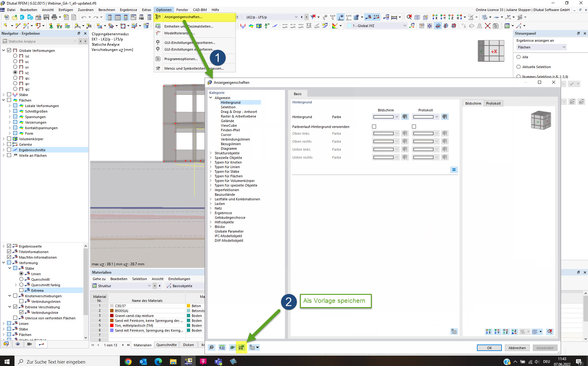Select the φx rotation radio button
The image size is (588, 366).
15,78
